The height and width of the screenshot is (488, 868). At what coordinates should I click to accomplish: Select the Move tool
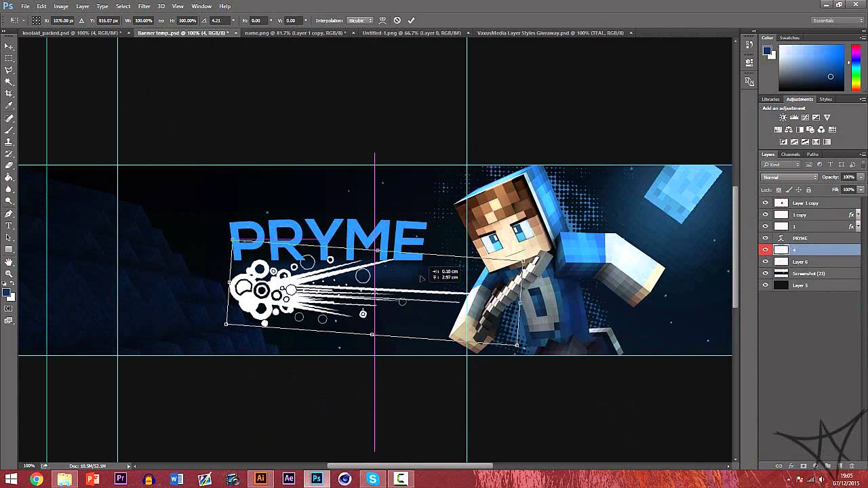tap(9, 46)
